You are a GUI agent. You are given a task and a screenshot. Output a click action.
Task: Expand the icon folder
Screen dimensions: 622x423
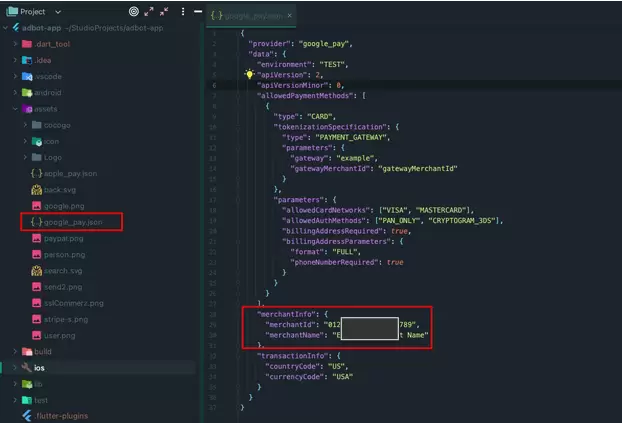(x=25, y=141)
